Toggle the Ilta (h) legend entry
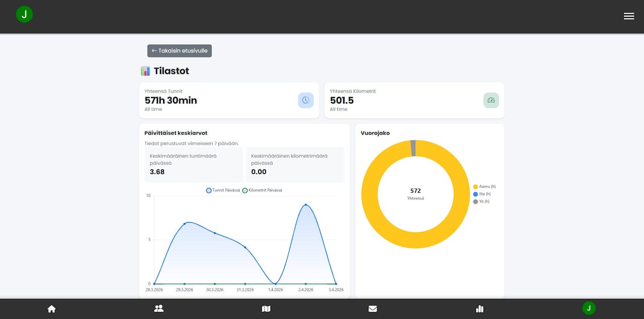644x319 pixels. pos(481,194)
